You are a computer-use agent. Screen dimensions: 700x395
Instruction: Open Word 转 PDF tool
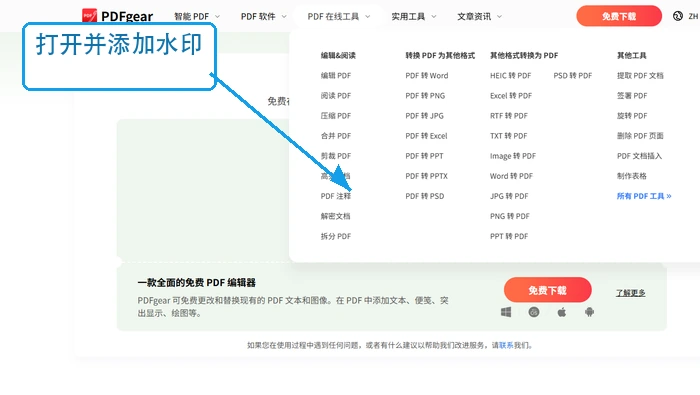click(x=511, y=176)
